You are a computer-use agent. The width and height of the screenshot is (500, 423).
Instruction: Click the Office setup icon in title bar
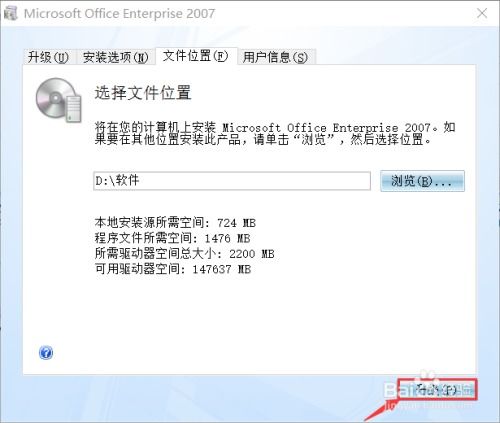tap(10, 13)
